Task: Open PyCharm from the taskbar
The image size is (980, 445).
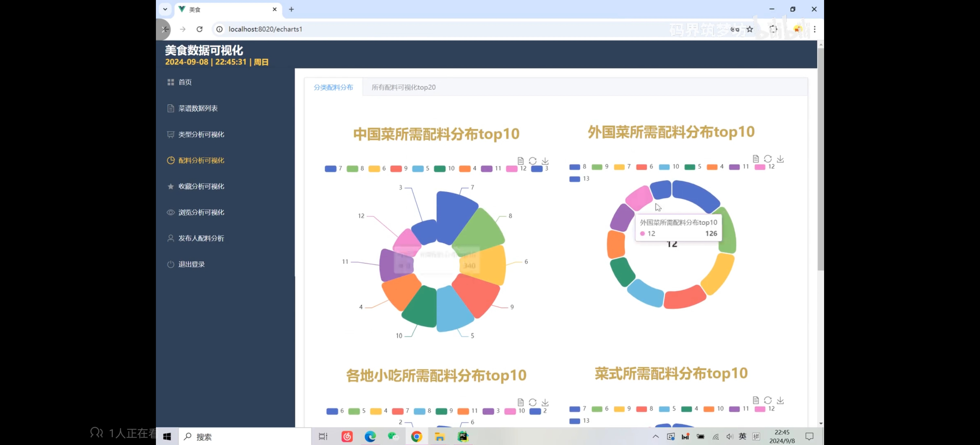Action: tap(463, 436)
